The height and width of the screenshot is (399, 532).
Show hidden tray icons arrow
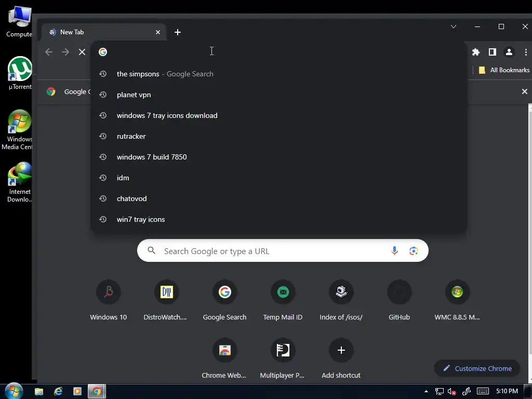[x=426, y=391]
